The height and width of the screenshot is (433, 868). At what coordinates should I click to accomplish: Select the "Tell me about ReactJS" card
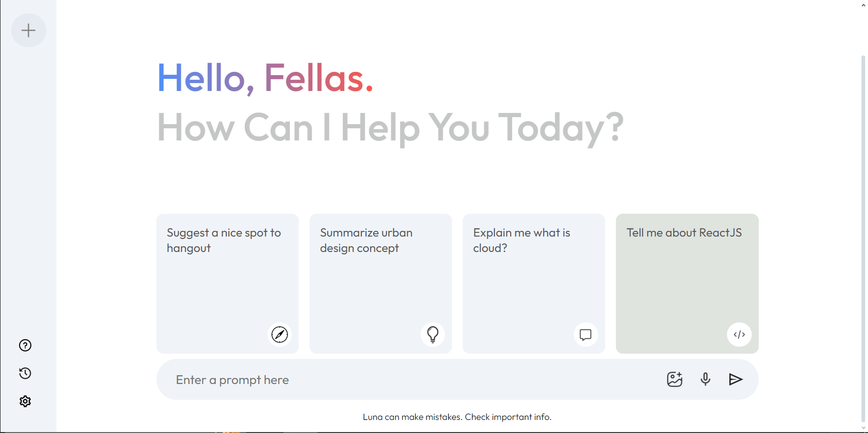tap(687, 284)
